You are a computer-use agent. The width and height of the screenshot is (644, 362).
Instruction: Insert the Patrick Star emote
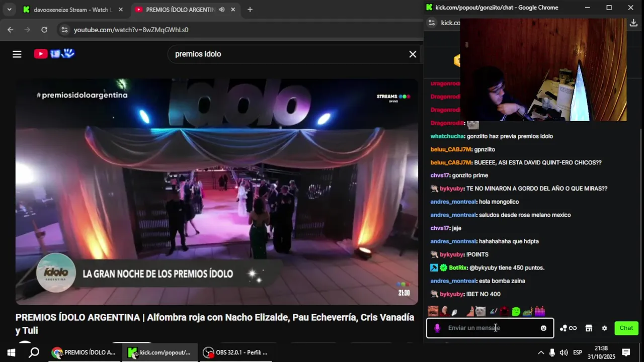[470, 311]
